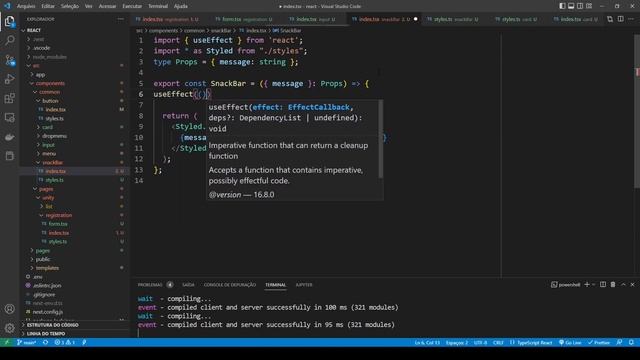The image size is (640, 360).
Task: Click errors and warnings count in status bar
Action: click(65, 342)
